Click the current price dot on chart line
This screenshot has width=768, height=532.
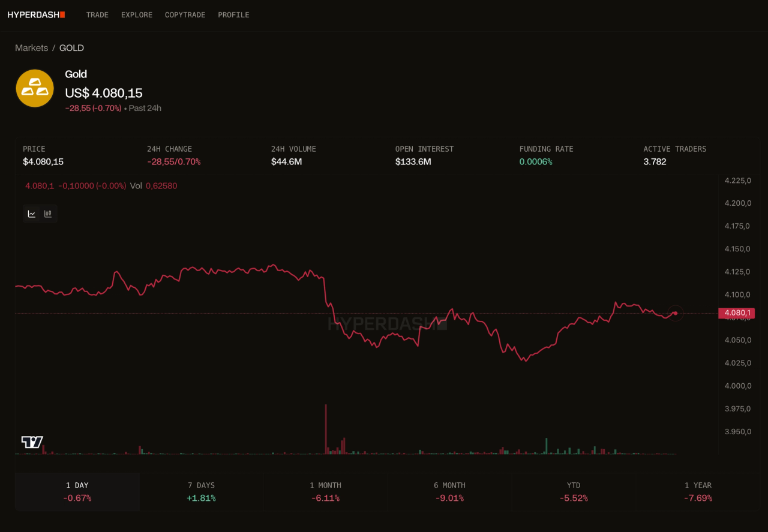(x=676, y=313)
